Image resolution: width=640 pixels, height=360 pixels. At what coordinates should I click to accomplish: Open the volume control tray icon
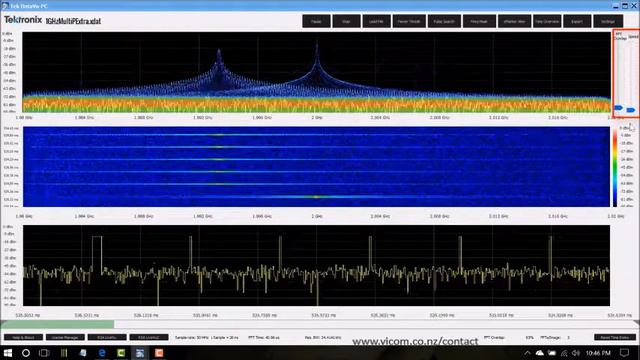(x=576, y=353)
